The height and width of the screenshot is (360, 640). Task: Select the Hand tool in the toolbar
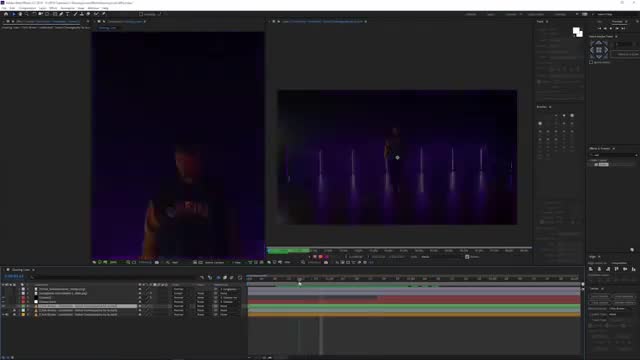pyautogui.click(x=20, y=14)
